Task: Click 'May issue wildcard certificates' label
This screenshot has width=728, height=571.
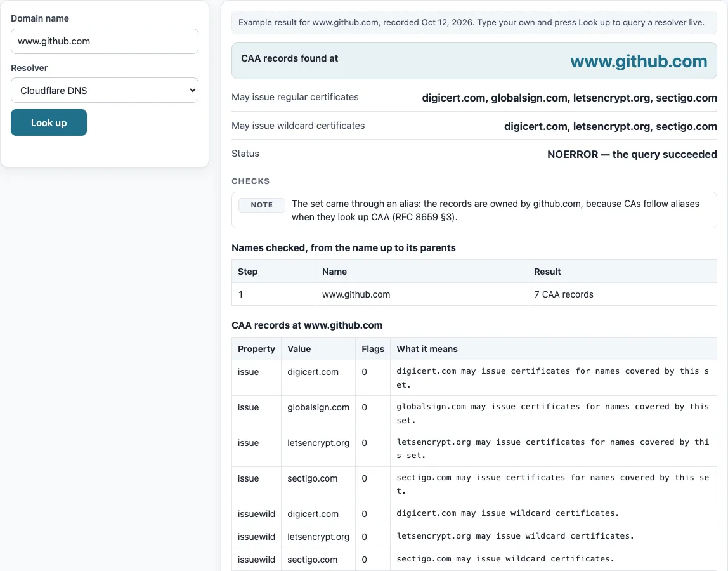Action: click(298, 126)
